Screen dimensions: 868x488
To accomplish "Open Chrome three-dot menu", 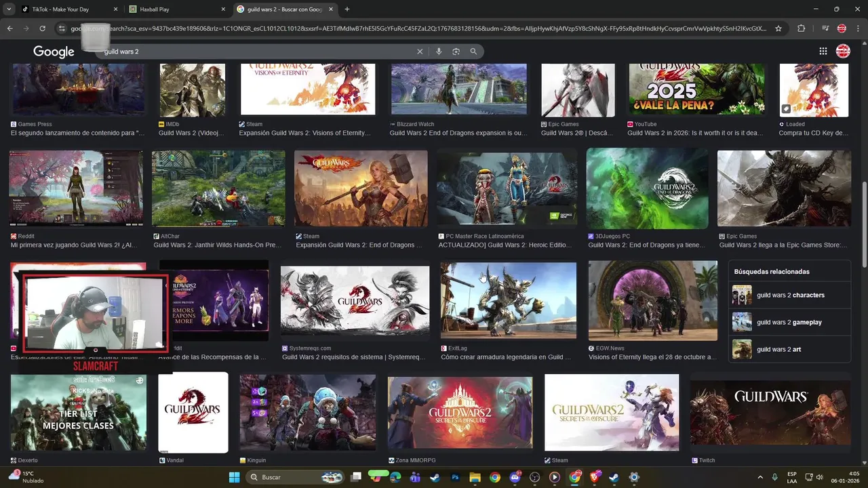I will click(x=858, y=28).
